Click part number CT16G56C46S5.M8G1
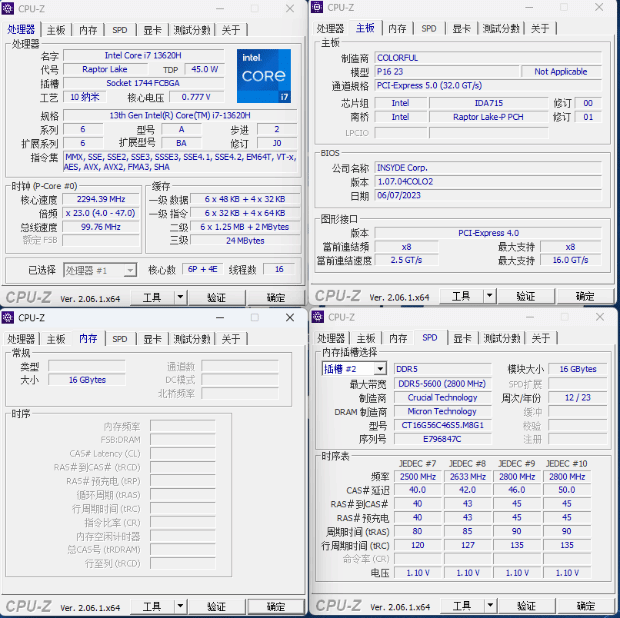The height and width of the screenshot is (618, 620). pyautogui.click(x=442, y=425)
